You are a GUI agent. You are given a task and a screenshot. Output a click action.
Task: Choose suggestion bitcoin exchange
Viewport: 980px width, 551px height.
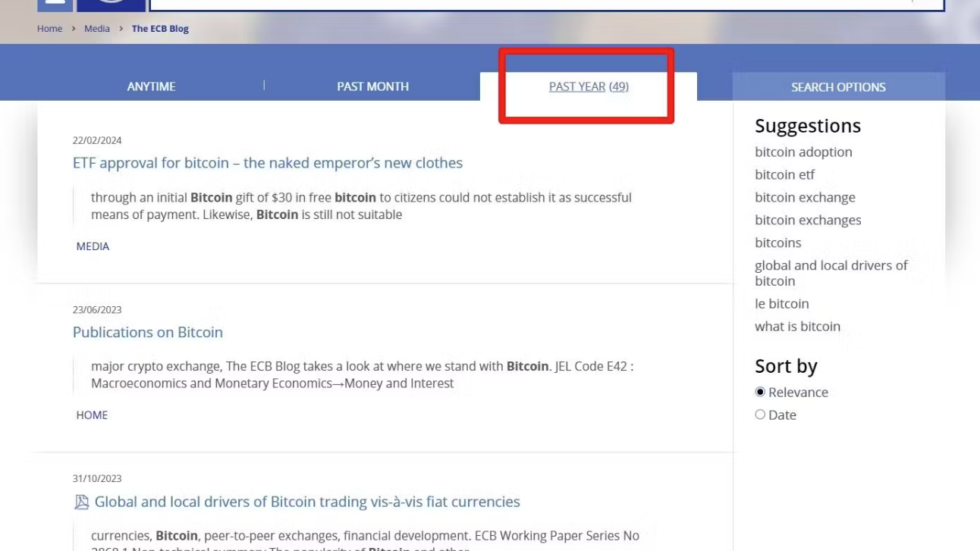805,197
